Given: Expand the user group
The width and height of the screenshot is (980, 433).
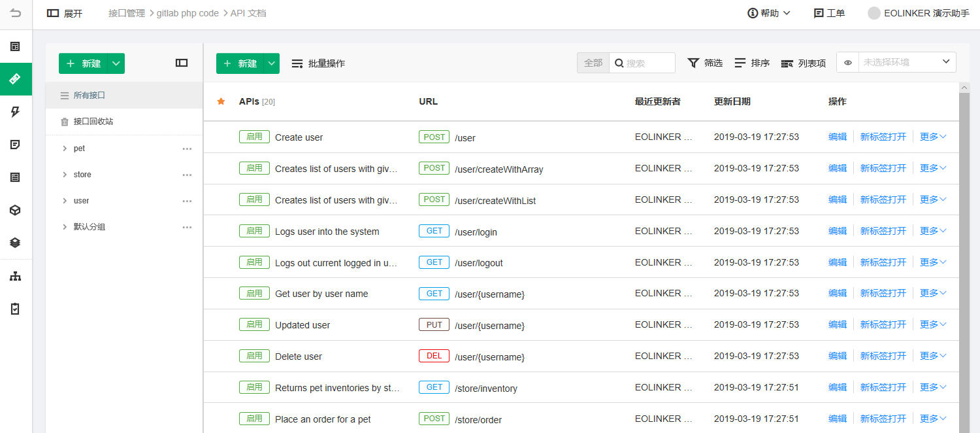Looking at the screenshot, I should tap(65, 201).
